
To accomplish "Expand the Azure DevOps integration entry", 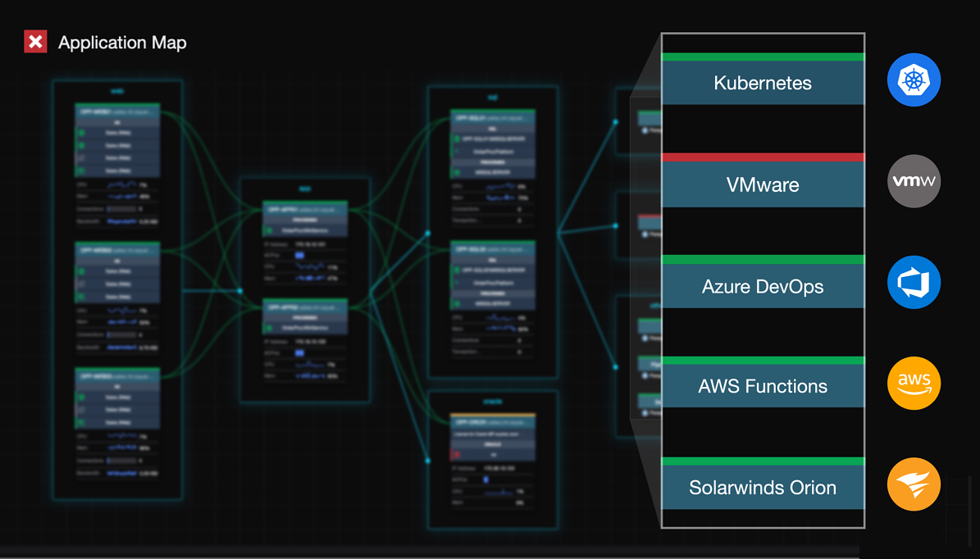I will 762,286.
